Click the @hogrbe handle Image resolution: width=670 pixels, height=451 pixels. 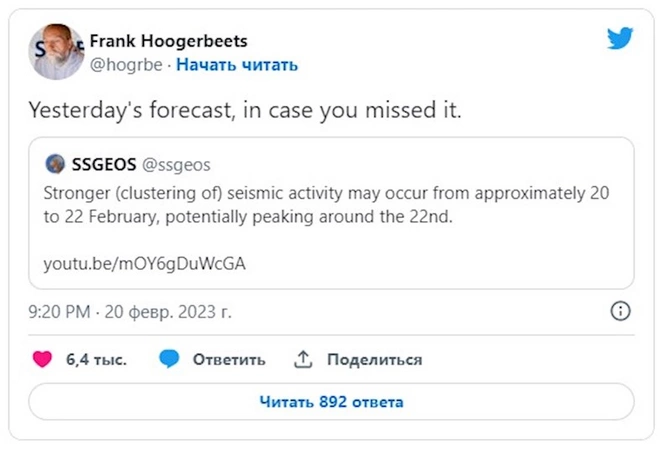pyautogui.click(x=126, y=65)
